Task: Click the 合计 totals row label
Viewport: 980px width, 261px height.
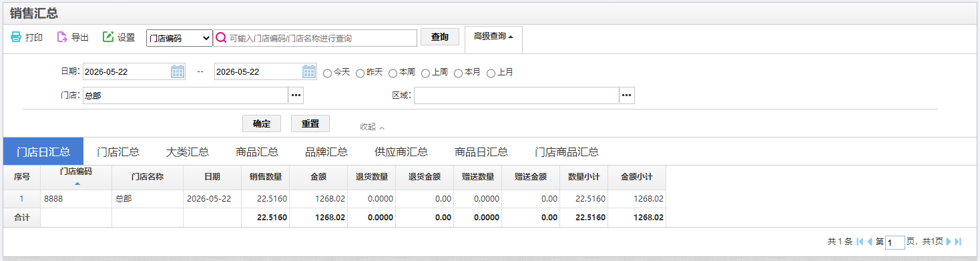Action: coord(22,217)
